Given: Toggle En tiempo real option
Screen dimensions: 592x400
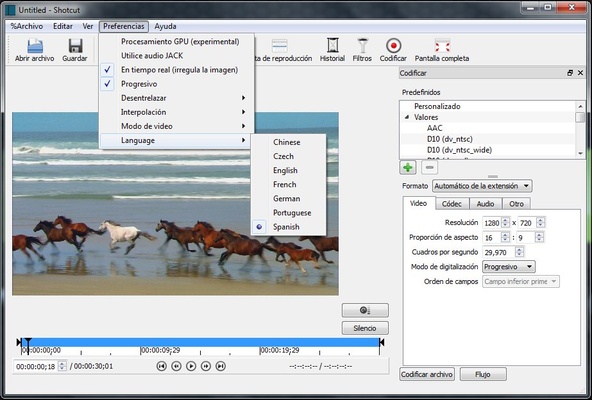Looking at the screenshot, I should pyautogui.click(x=176, y=70).
